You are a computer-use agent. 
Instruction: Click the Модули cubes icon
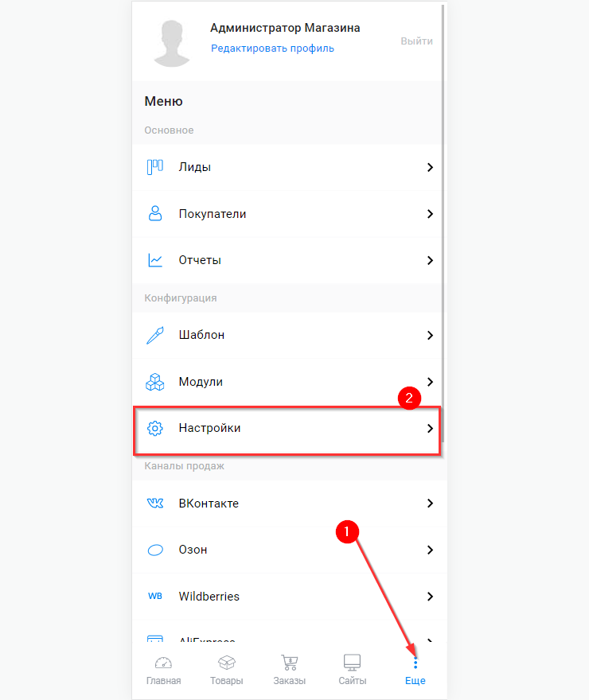155,382
